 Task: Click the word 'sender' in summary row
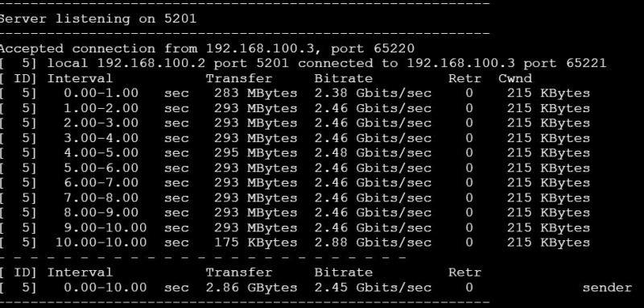(x=607, y=287)
